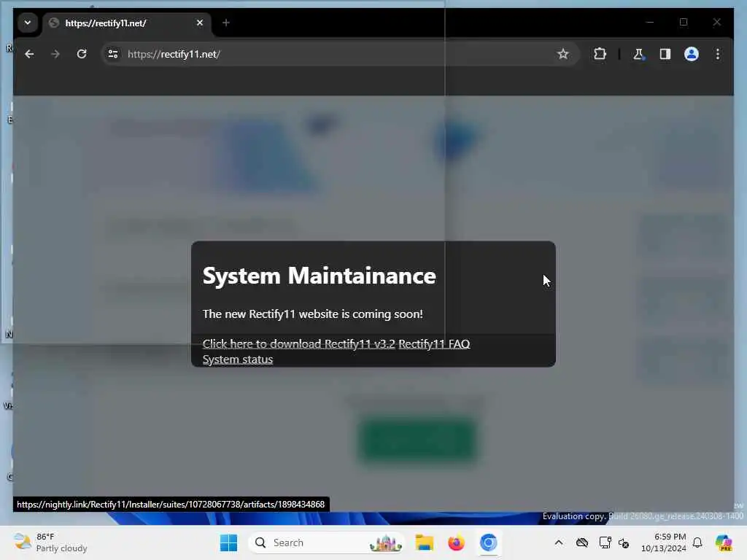747x560 pixels.
Task: Click the muted volume tray icon
Action: click(x=624, y=542)
